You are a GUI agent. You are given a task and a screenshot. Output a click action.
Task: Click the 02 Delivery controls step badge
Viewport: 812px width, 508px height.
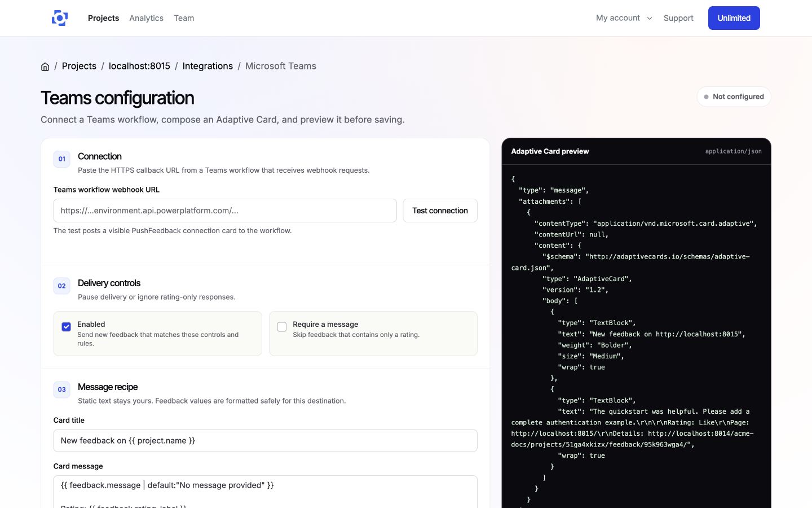tap(62, 286)
